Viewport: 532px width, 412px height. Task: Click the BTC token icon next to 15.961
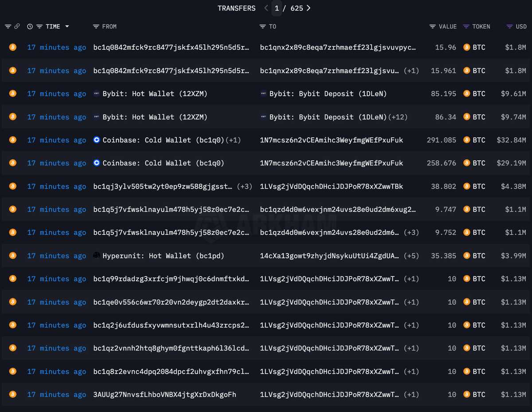click(466, 70)
